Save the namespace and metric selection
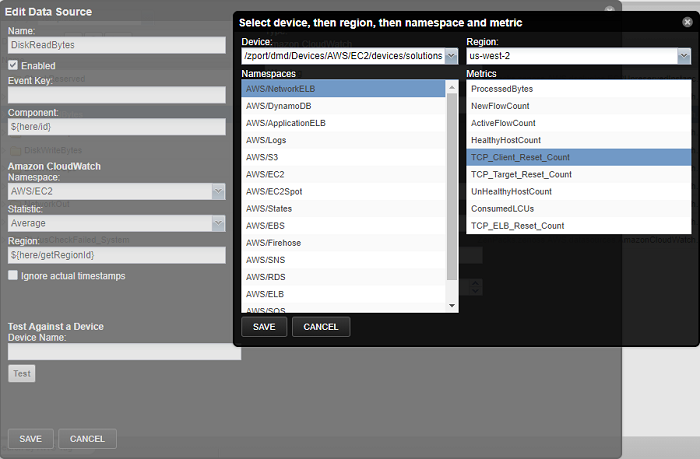This screenshot has height=459, width=700. pos(264,327)
